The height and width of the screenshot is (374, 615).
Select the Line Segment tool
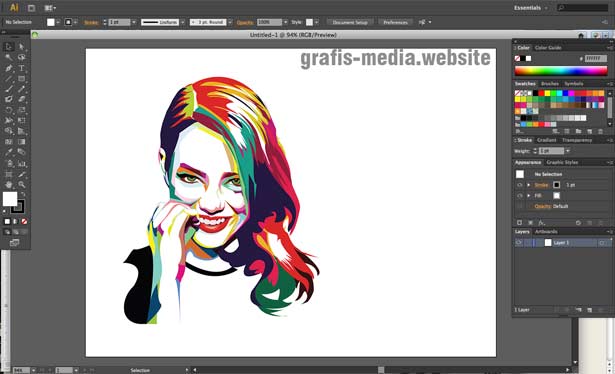pos(9,78)
